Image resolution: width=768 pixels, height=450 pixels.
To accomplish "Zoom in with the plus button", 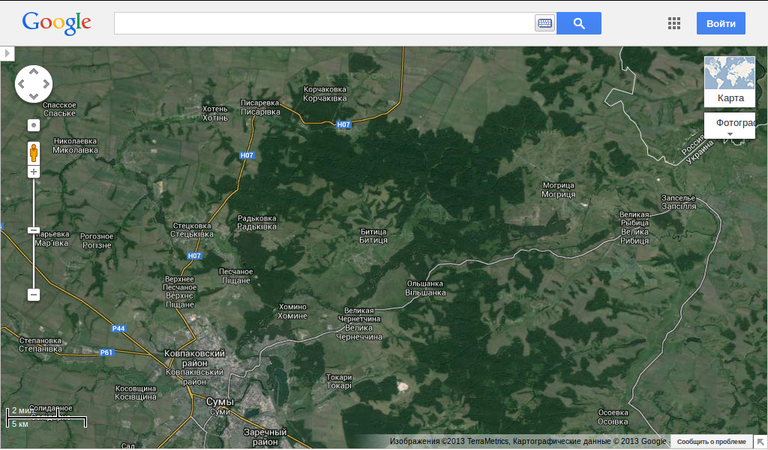I will (33, 172).
